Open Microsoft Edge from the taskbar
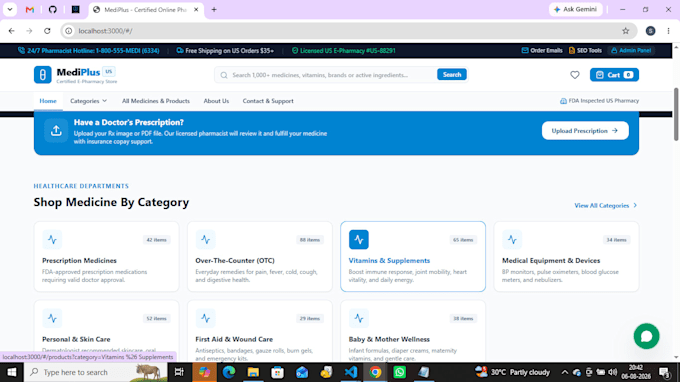680x382 pixels. click(229, 372)
